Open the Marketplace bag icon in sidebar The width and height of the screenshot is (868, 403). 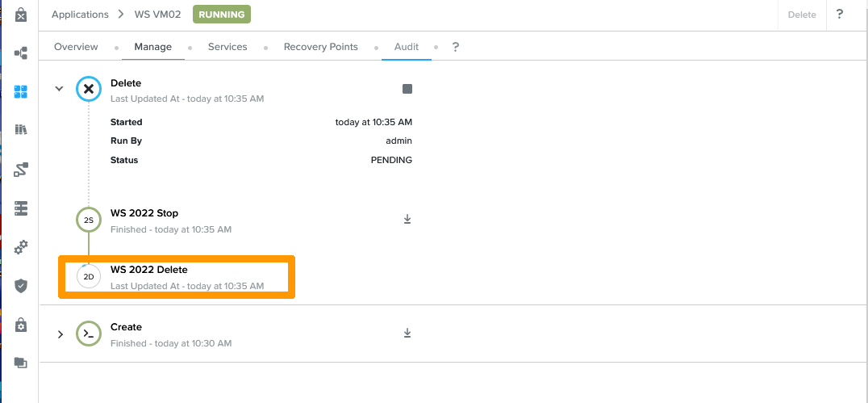tap(21, 15)
